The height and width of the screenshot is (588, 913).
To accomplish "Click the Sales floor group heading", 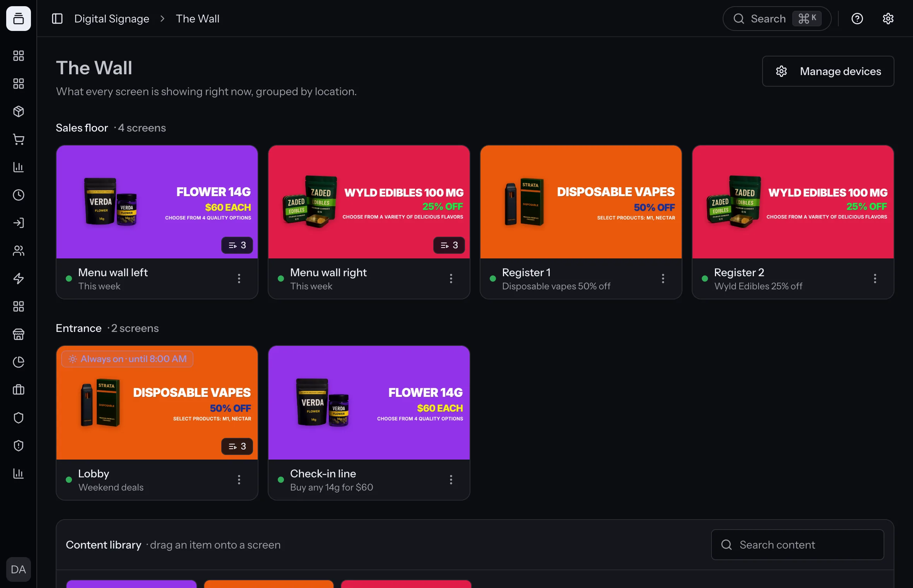I will click(82, 128).
